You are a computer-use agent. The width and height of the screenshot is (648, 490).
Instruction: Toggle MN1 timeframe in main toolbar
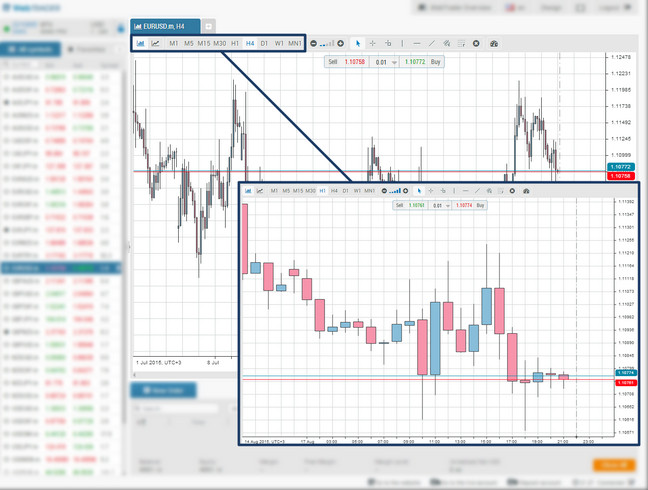coord(295,44)
